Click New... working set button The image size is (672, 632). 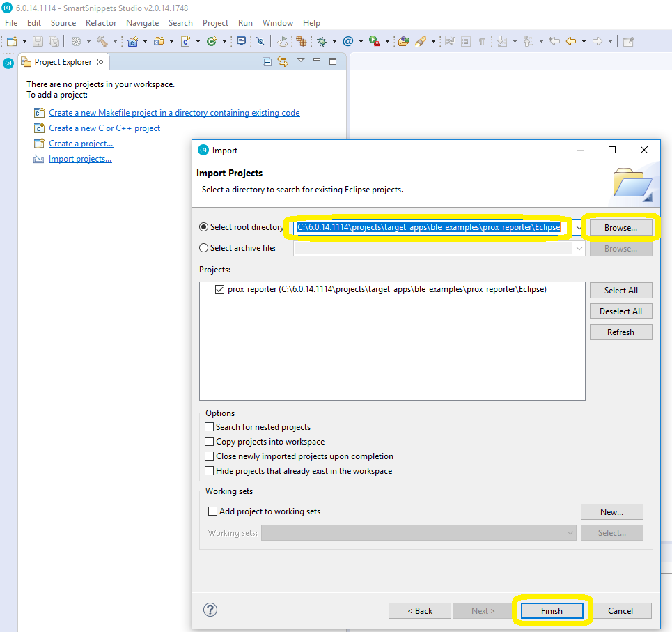click(611, 512)
